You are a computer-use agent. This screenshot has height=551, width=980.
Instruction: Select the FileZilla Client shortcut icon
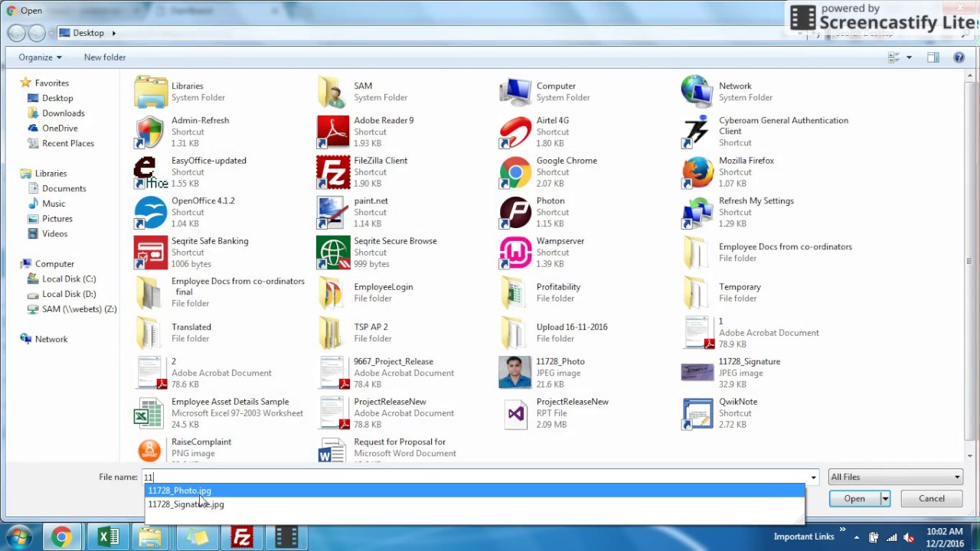[x=333, y=172]
